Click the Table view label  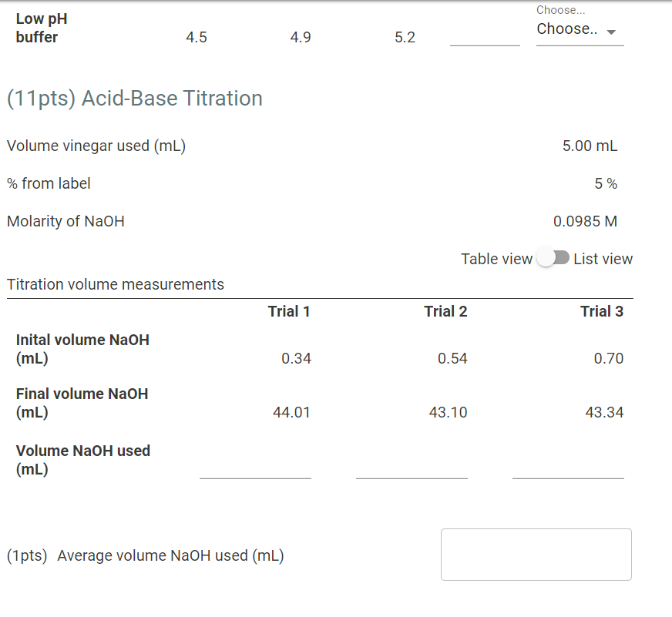pos(496,259)
